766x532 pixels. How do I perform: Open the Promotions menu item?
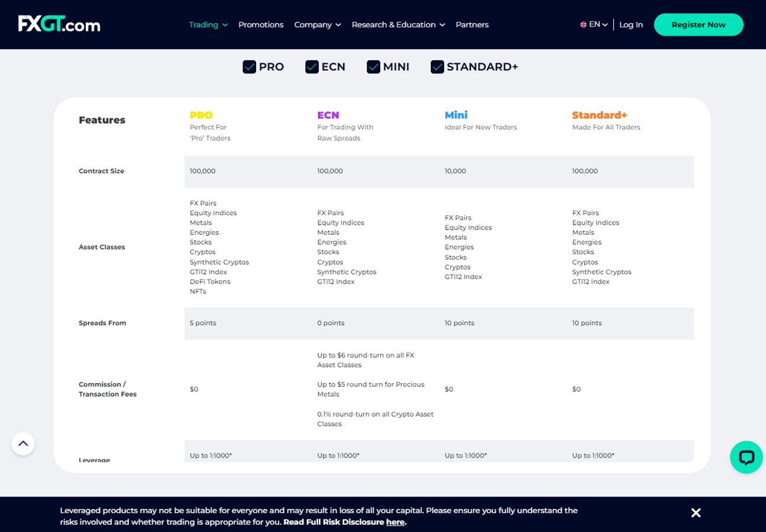[x=261, y=25]
